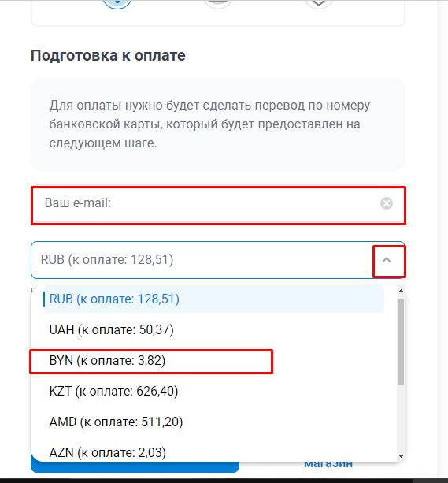Click the last step icon at the top

[x=318, y=4]
